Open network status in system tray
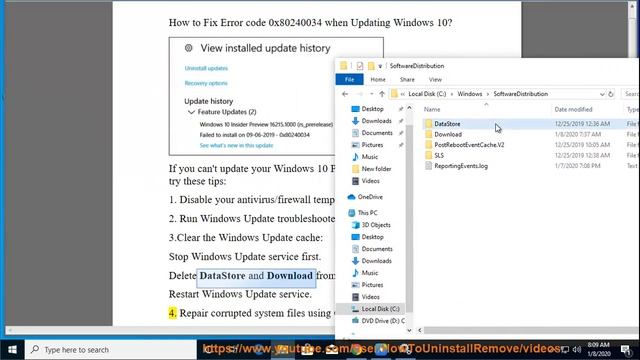This screenshot has width=640, height=360. click(x=565, y=349)
